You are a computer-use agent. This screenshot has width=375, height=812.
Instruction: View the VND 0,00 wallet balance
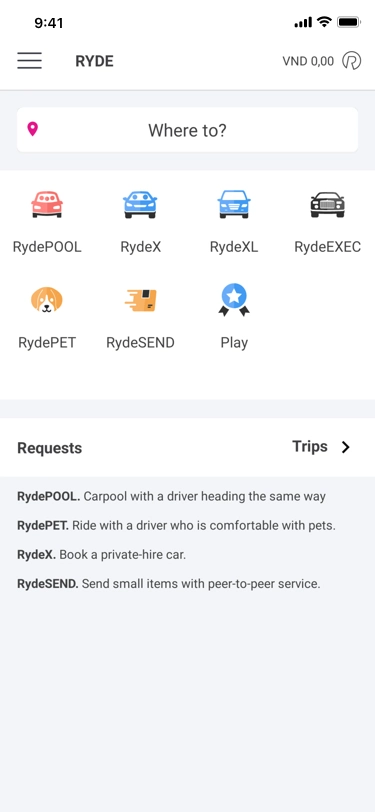point(308,61)
